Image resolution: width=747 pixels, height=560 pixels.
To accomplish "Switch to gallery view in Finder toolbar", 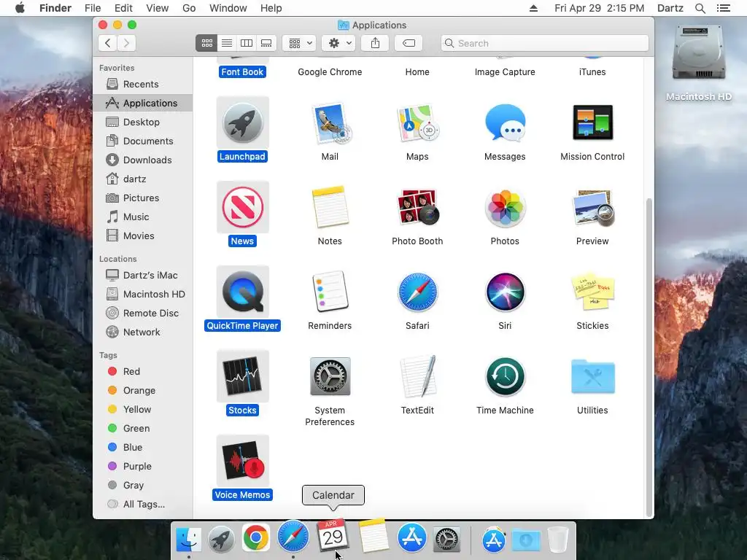I will tap(266, 43).
